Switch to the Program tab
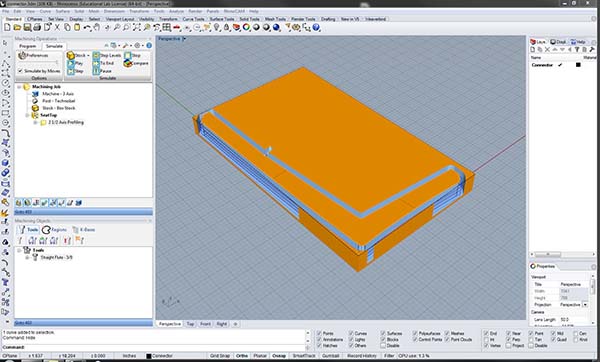 (x=28, y=46)
